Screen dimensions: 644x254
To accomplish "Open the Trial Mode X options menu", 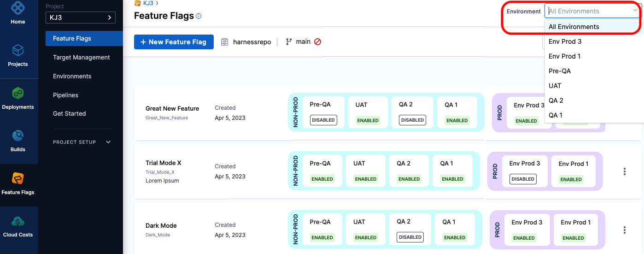I will [624, 171].
